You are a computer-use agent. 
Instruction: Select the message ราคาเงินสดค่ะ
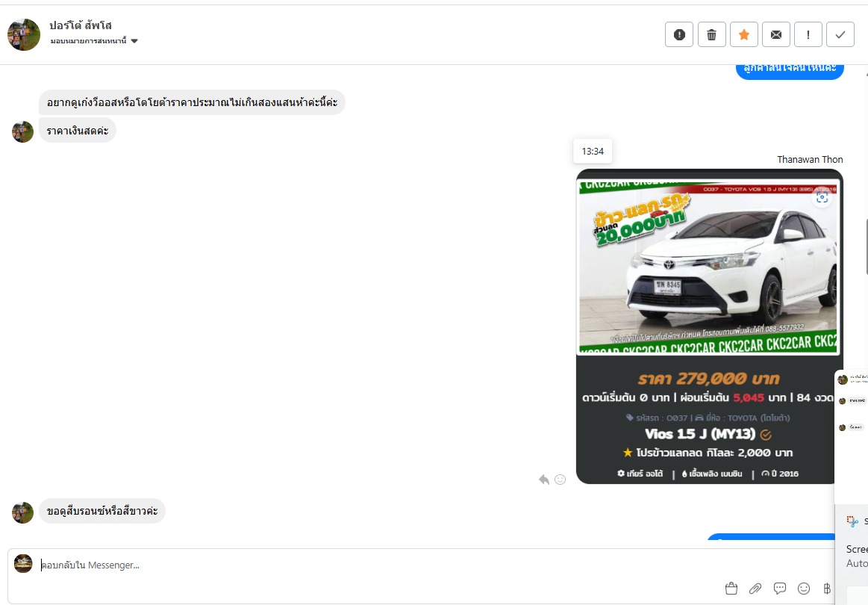pyautogui.click(x=78, y=131)
